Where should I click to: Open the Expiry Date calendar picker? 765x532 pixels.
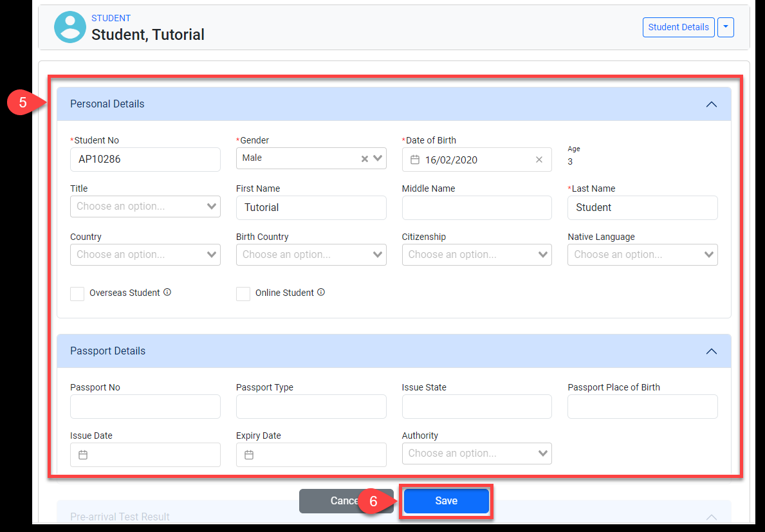pyautogui.click(x=249, y=455)
